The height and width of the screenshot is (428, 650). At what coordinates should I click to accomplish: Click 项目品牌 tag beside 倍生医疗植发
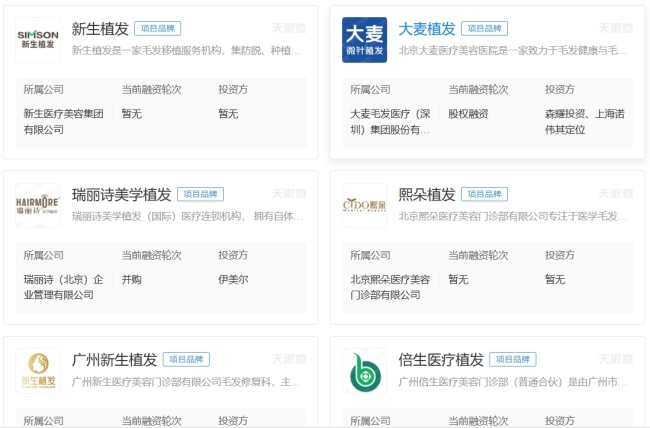pyautogui.click(x=513, y=359)
